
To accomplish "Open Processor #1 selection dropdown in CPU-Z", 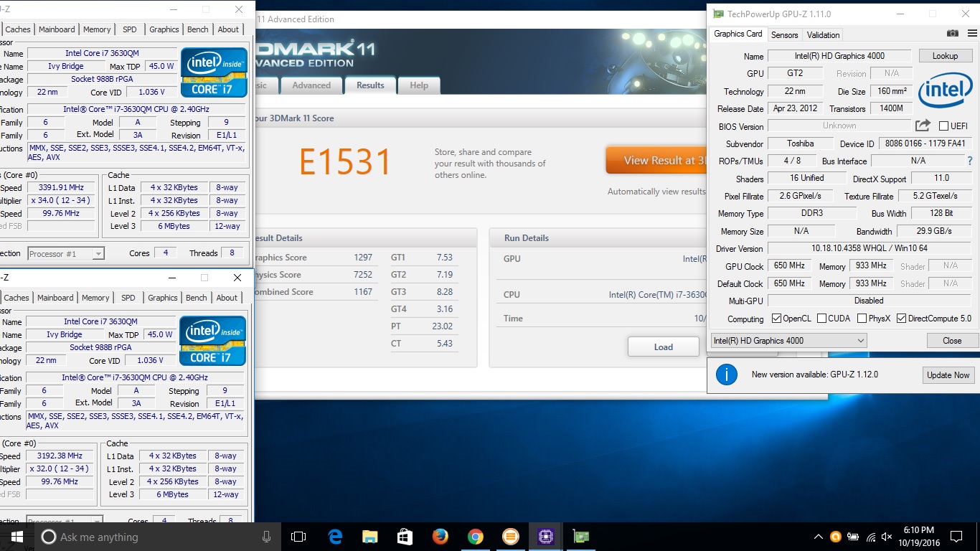I will tap(66, 253).
